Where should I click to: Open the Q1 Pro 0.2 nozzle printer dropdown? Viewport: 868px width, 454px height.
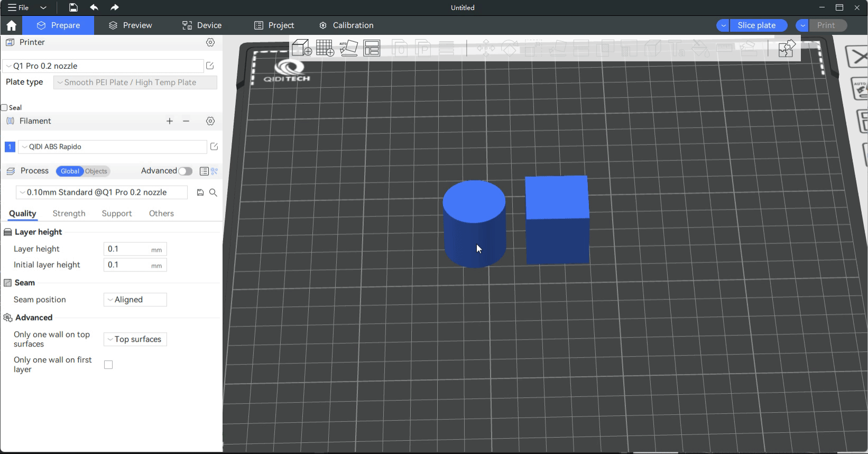(103, 66)
